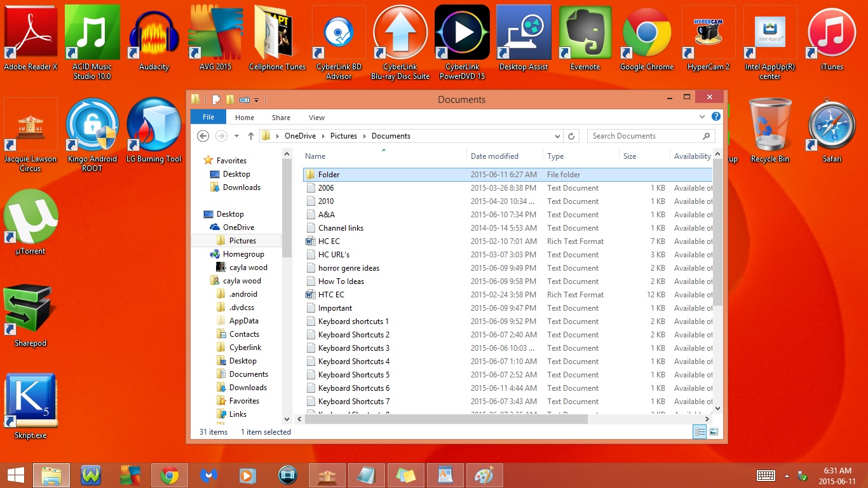Select the Sharepod desktop shortcut
The image size is (868, 488).
tap(31, 315)
